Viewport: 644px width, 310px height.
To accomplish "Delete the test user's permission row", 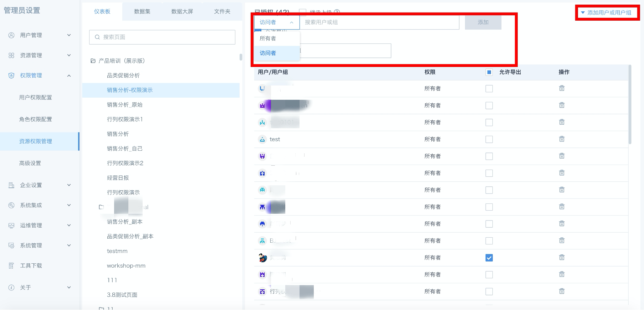I will pos(562,139).
